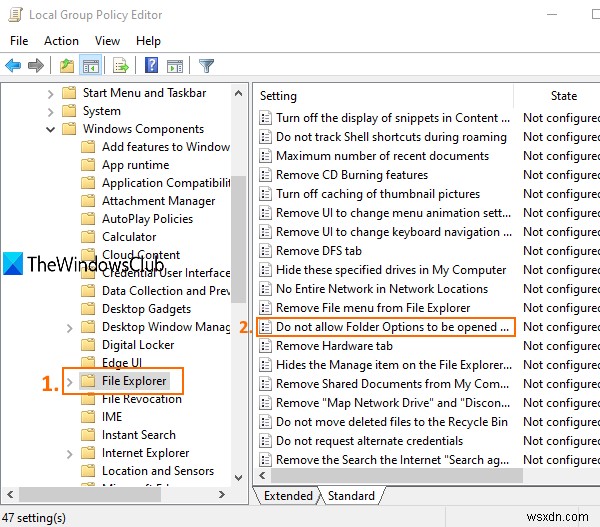This screenshot has width=600, height=527.
Task: Select Turn off display of snippets setting
Action: (x=393, y=118)
